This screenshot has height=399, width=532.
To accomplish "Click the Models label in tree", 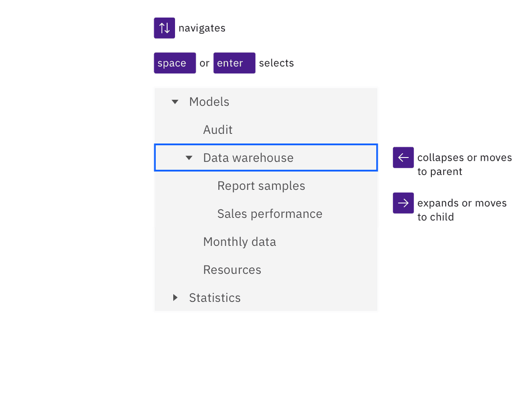I will 209,102.
